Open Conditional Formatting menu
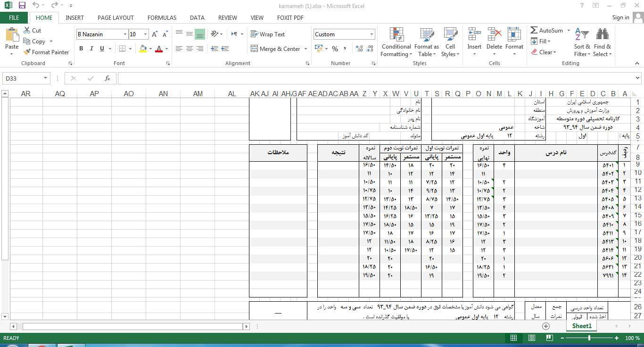 (396, 42)
